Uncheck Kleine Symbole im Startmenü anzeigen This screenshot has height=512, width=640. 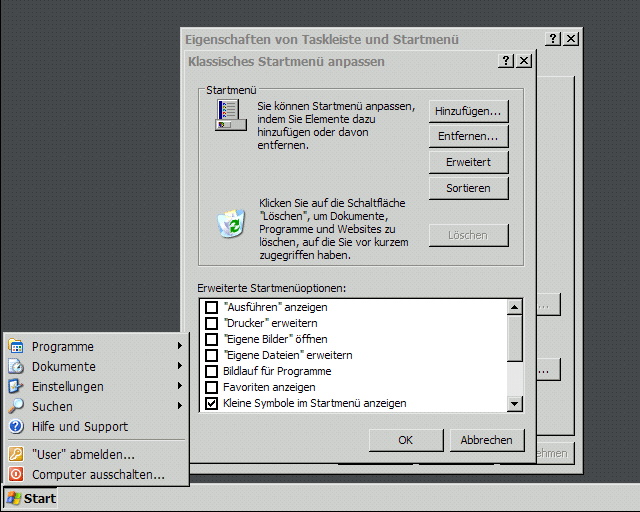211,403
